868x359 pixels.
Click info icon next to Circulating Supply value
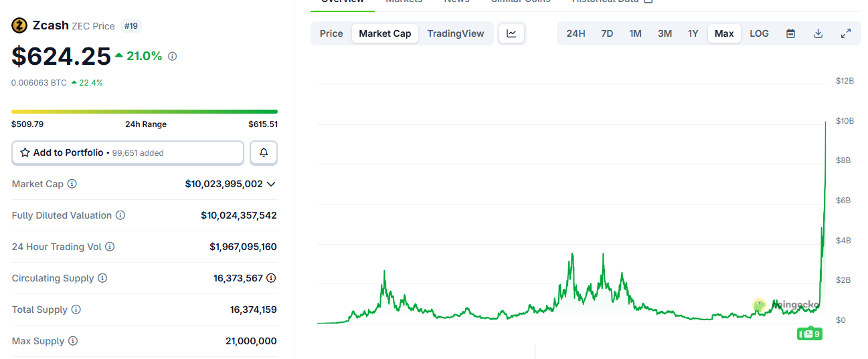click(271, 278)
